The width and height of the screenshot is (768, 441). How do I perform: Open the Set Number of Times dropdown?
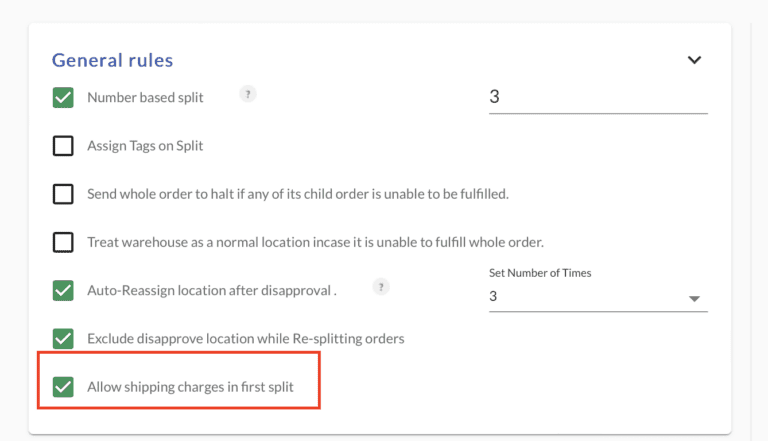(x=598, y=296)
